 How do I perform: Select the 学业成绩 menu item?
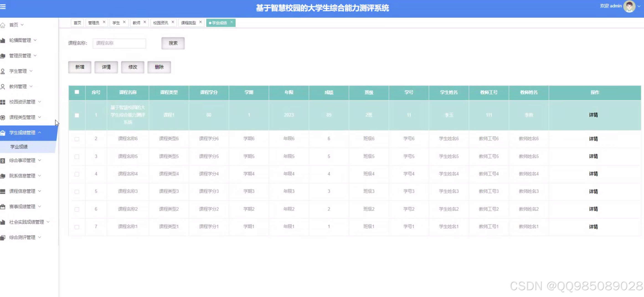(x=19, y=147)
